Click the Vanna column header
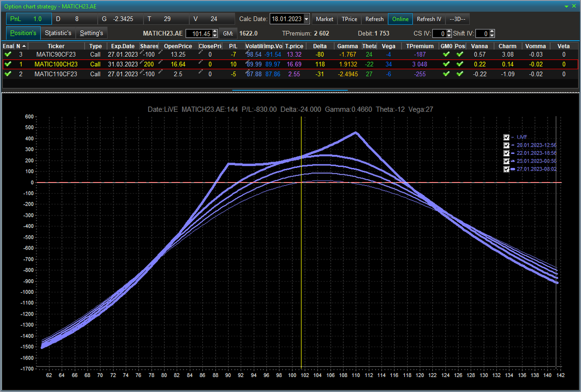Viewport: 581px width, 392px height. click(479, 46)
